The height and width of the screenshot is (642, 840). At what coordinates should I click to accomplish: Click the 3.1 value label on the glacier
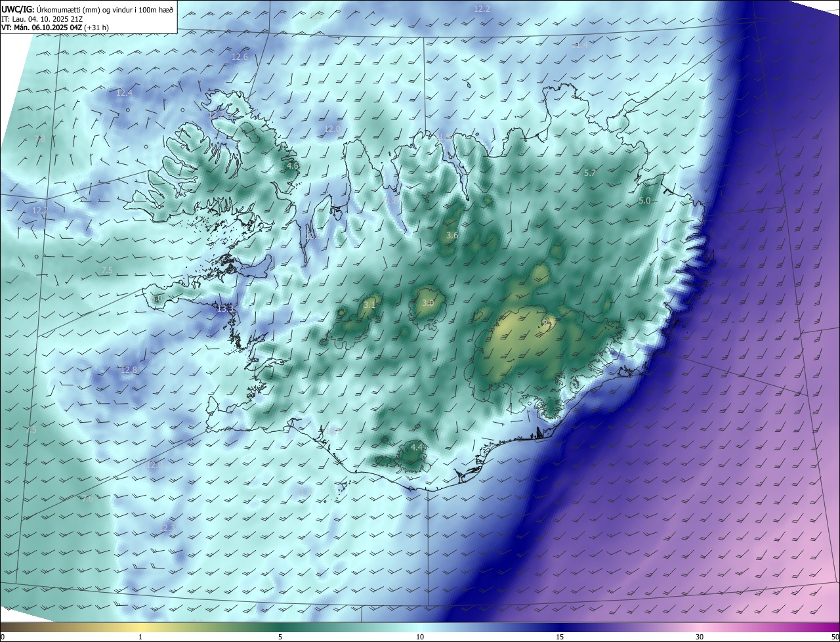point(369,305)
